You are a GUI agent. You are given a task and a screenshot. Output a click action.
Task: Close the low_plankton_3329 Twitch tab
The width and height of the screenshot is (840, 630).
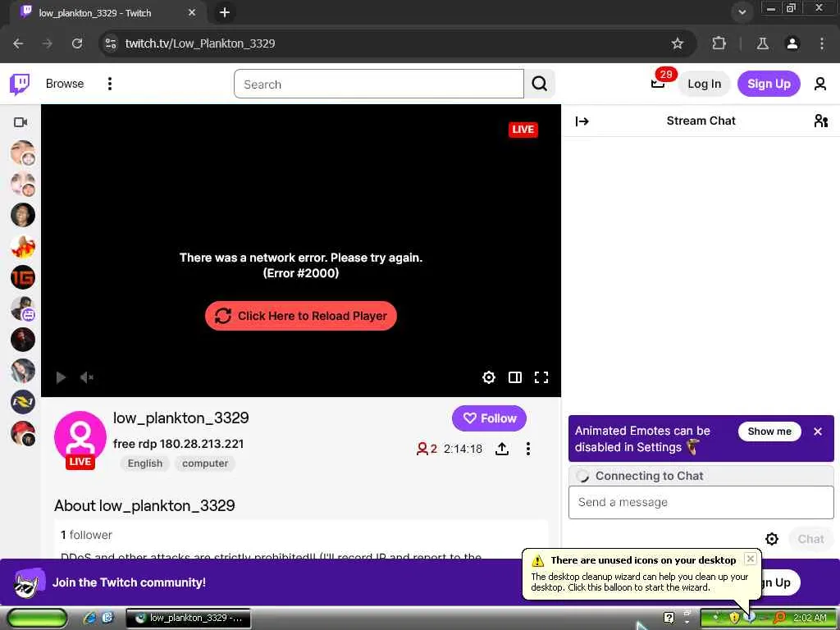point(192,12)
